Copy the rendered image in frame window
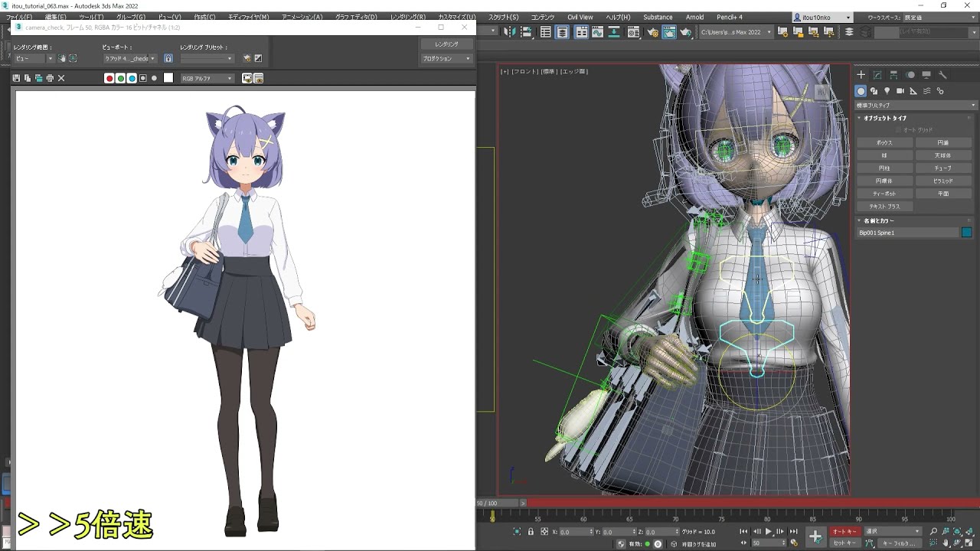The width and height of the screenshot is (980, 551). coord(27,78)
